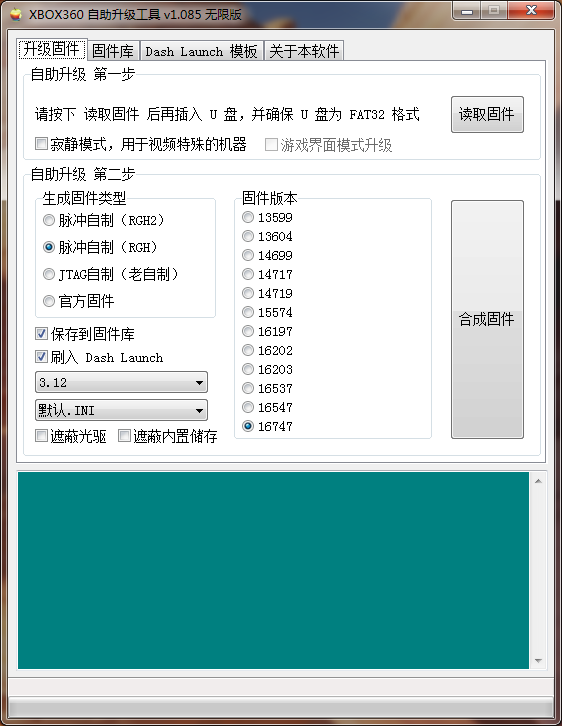Switch to the 固件库 tab
562x726 pixels.
[x=113, y=50]
